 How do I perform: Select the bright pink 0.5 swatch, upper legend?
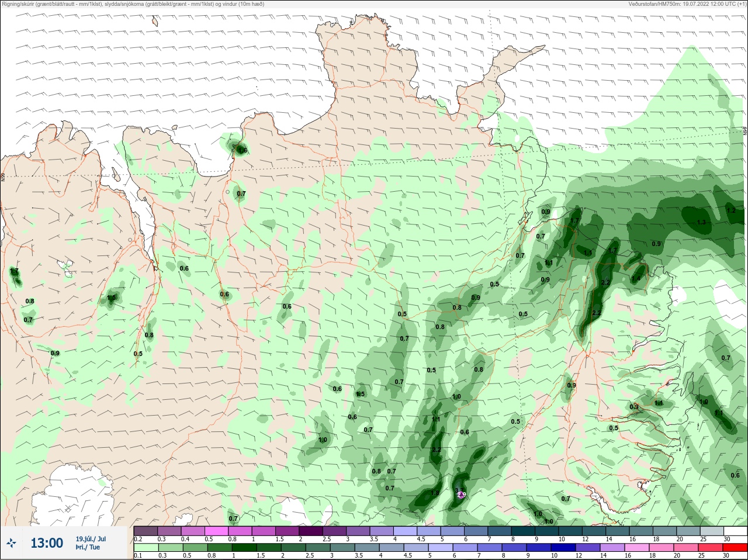coord(216,531)
